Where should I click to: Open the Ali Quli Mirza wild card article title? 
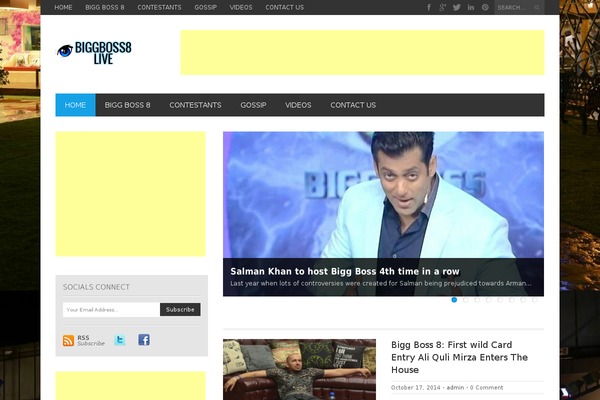[x=459, y=357]
